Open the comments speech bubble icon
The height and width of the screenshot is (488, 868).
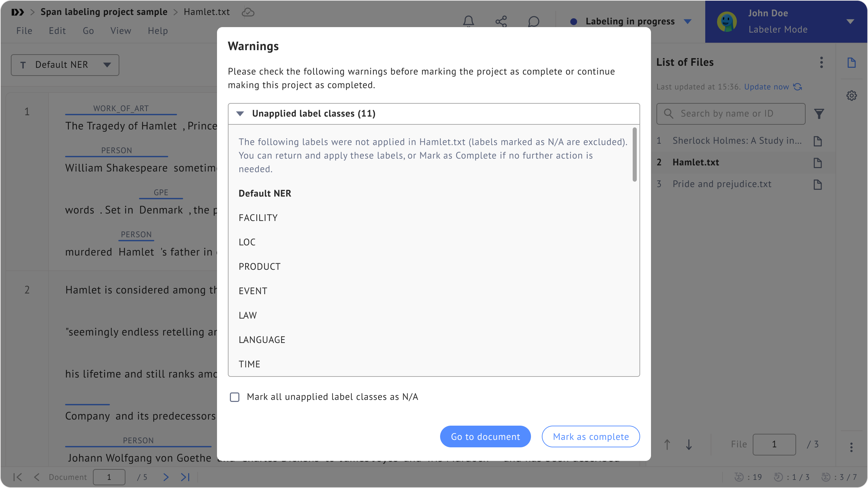point(533,21)
